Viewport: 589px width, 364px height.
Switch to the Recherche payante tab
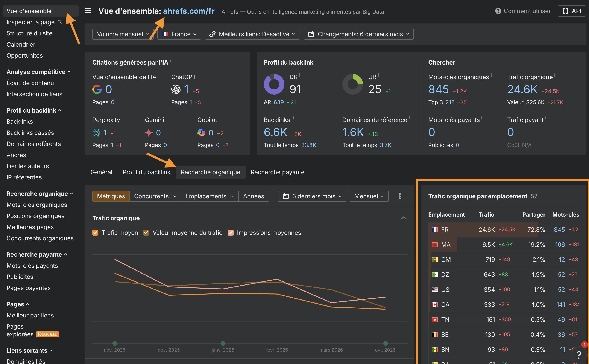click(x=277, y=172)
